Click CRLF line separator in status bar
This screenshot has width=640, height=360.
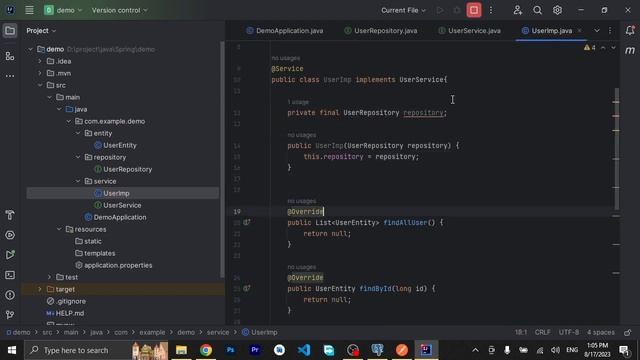[542, 332]
